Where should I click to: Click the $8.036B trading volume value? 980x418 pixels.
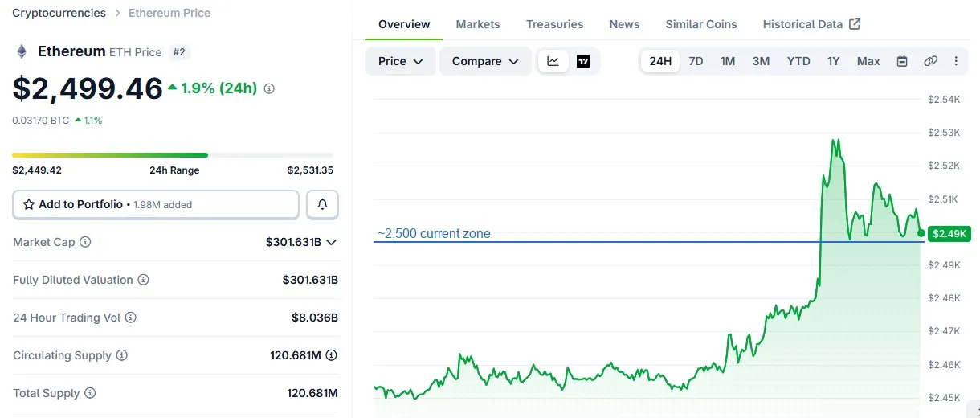click(x=315, y=318)
